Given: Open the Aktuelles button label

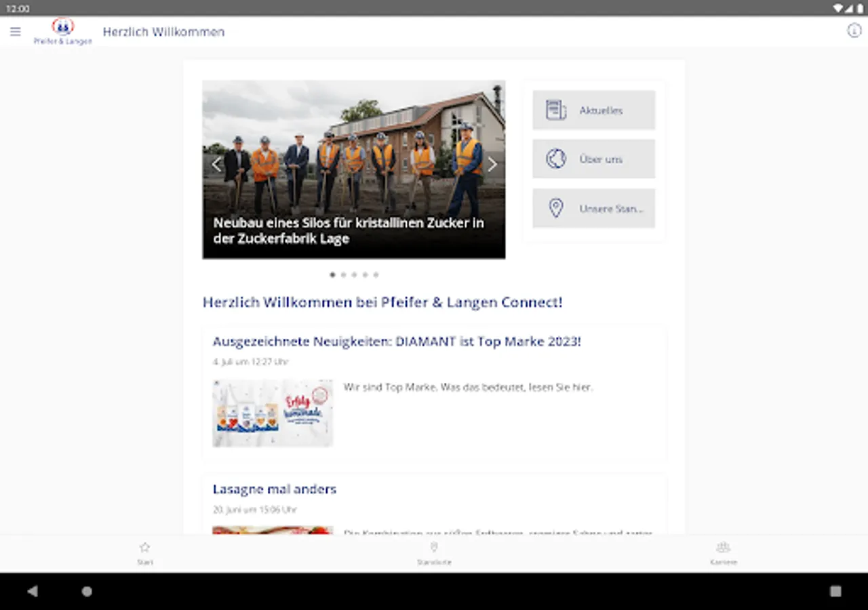Looking at the screenshot, I should (601, 110).
